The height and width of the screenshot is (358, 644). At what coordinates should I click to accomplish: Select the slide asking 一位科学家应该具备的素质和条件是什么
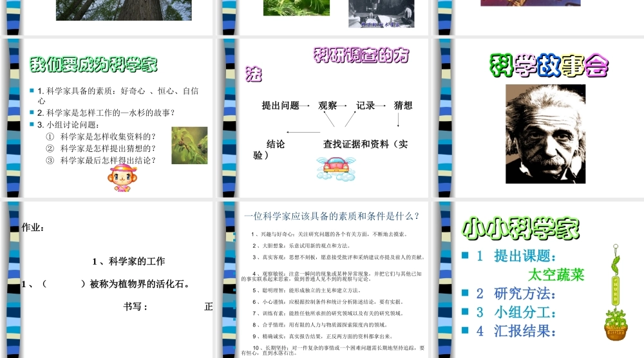[323, 279]
